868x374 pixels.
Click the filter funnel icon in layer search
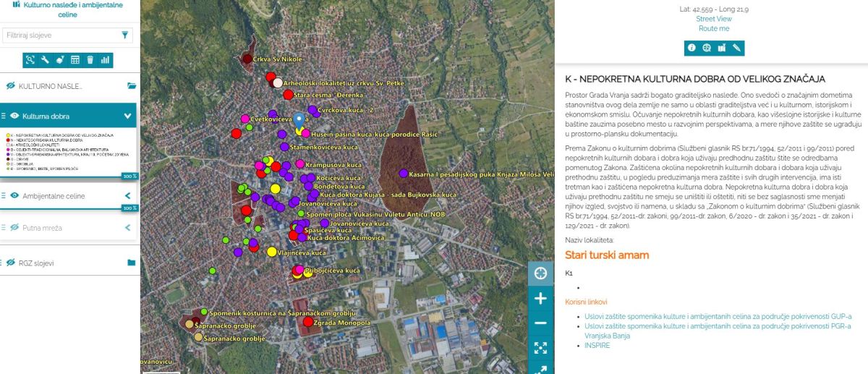[125, 35]
